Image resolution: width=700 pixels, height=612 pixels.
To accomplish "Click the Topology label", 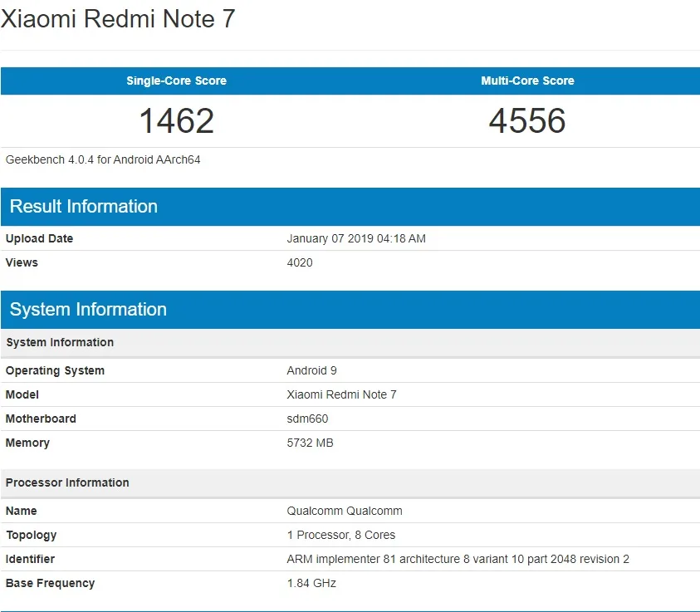I will 31,535.
